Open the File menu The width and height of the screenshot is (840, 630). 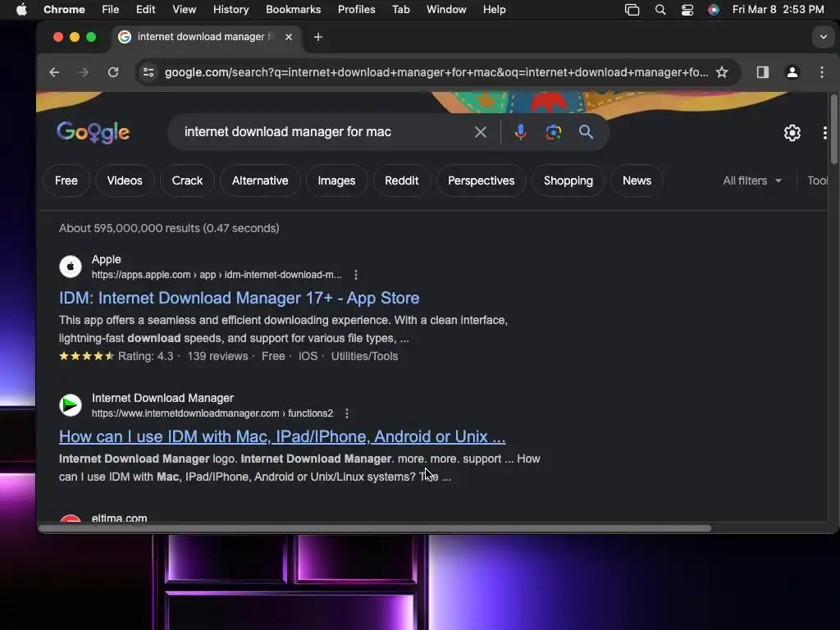click(x=111, y=10)
